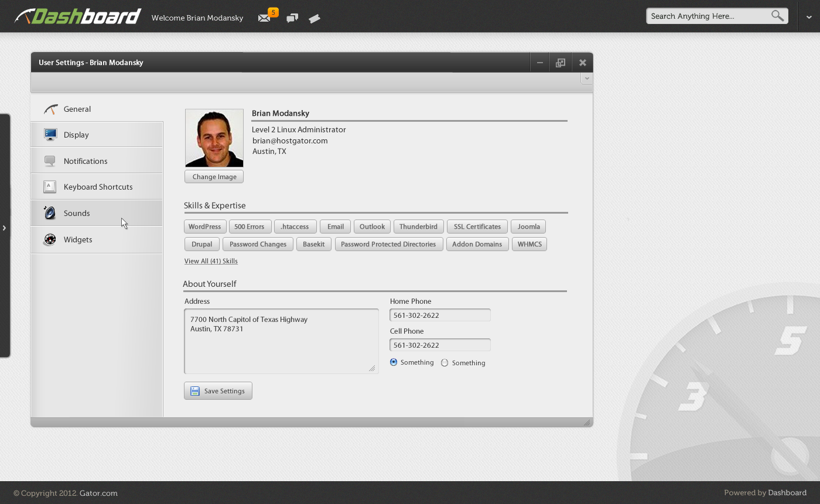The height and width of the screenshot is (504, 820).
Task: Minimize the User Settings window
Action: (540, 63)
